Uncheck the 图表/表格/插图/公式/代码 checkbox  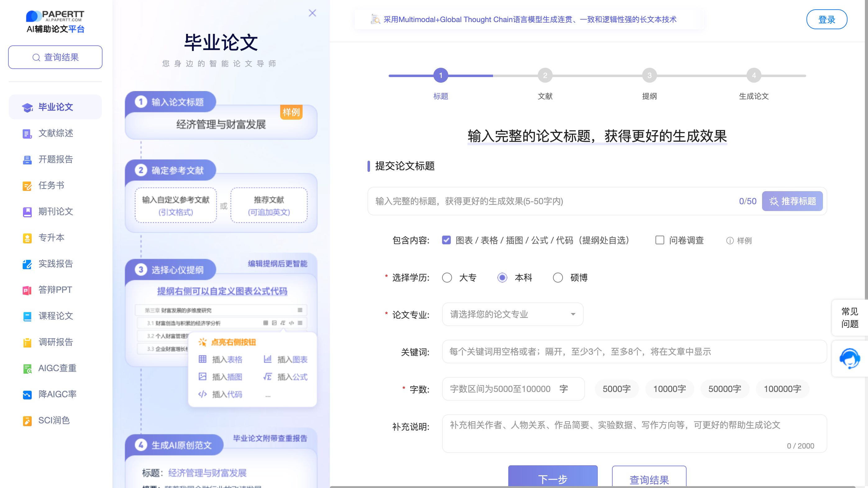coord(446,240)
